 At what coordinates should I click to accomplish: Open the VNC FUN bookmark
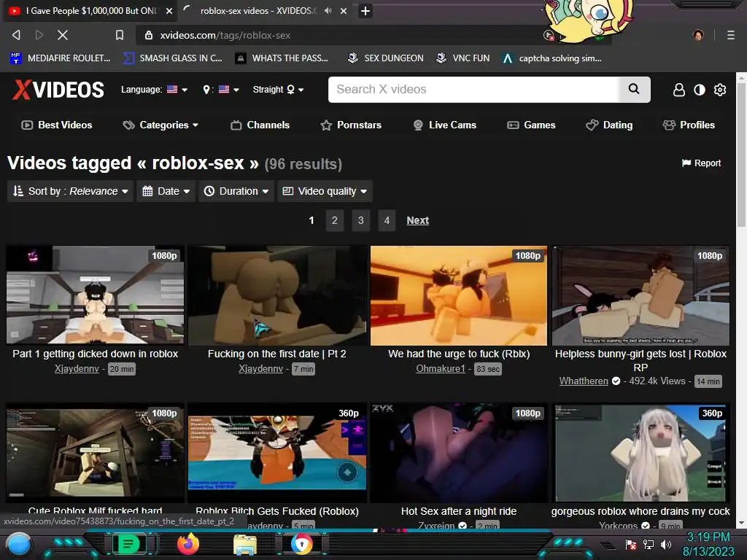tap(463, 58)
